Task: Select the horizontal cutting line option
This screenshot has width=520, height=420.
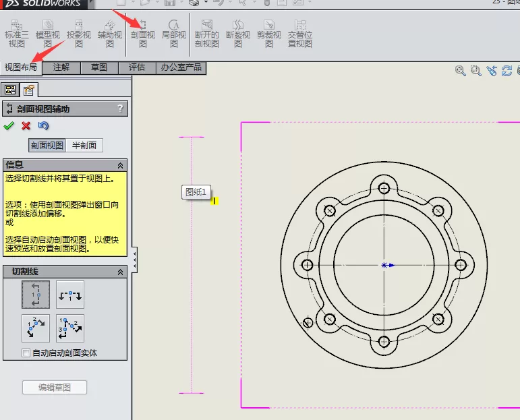Action: (x=70, y=295)
